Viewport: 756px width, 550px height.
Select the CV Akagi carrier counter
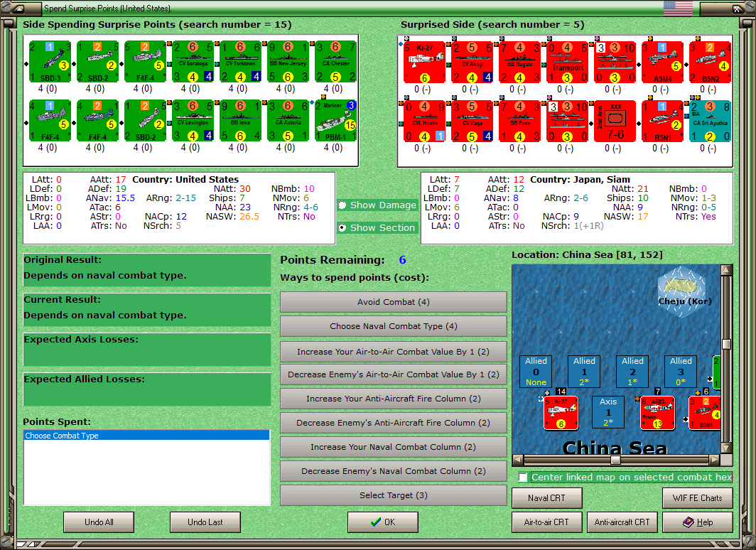(x=472, y=63)
